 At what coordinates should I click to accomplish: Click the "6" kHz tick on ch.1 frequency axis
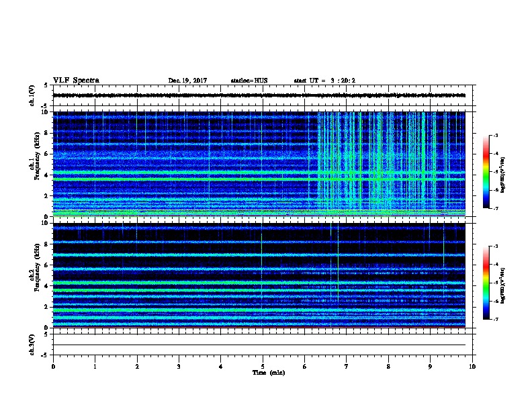pos(46,154)
